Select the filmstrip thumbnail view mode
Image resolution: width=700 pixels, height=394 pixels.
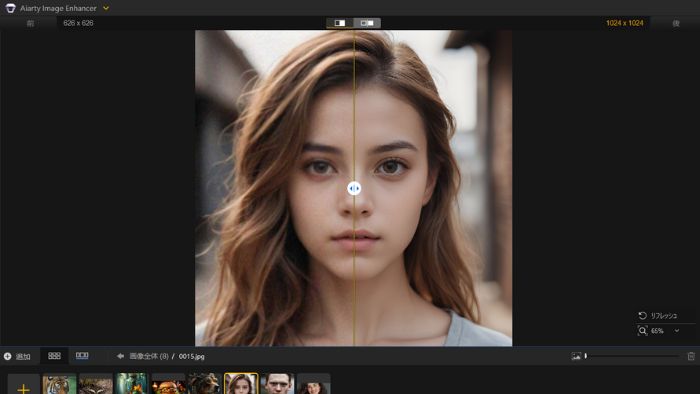pos(82,356)
